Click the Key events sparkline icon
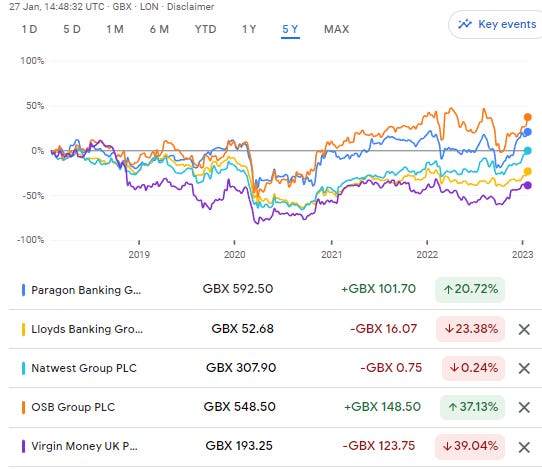Image resolution: width=542 pixels, height=469 pixels. click(465, 24)
